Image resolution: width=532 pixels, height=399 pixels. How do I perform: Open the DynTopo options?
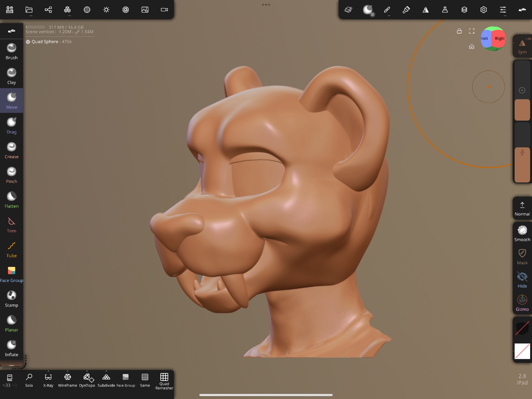pos(87,380)
